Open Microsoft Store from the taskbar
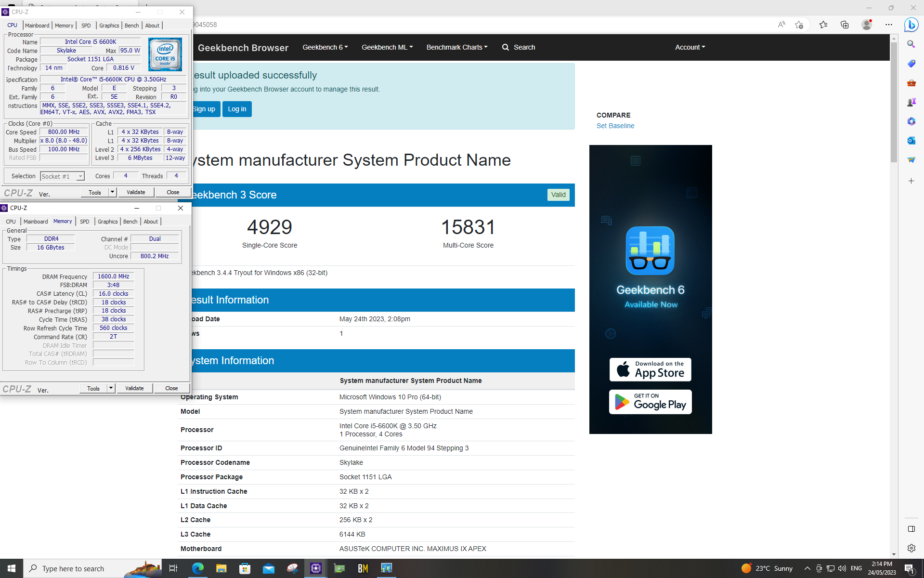 coord(245,568)
